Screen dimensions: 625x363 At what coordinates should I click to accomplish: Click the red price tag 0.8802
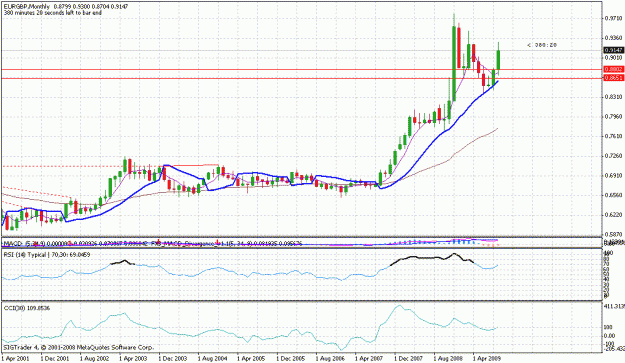tap(614, 69)
